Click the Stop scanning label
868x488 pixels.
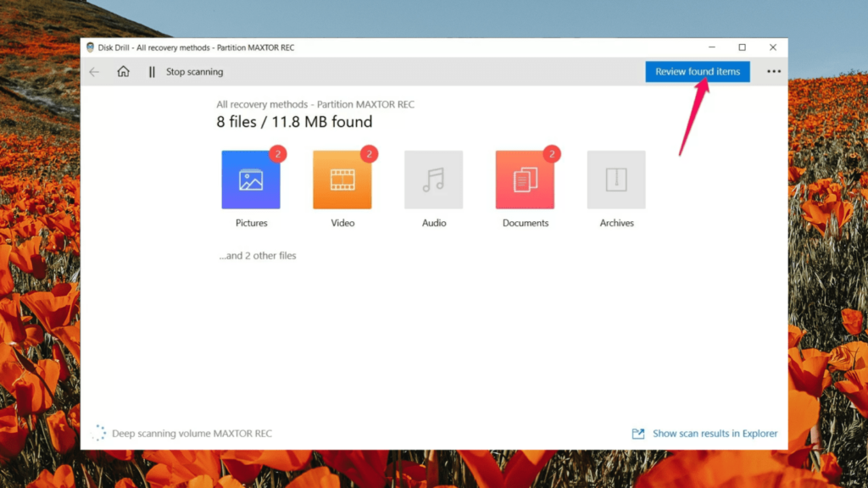coord(195,71)
